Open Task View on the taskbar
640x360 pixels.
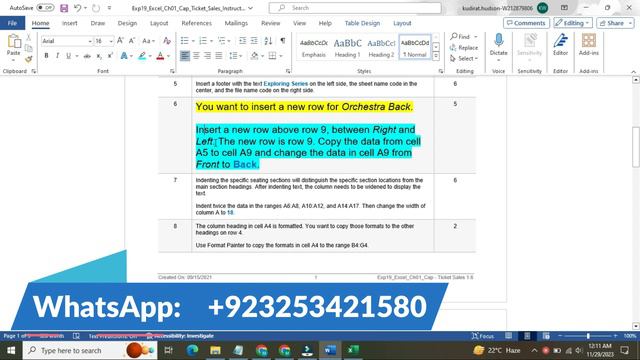(168, 350)
